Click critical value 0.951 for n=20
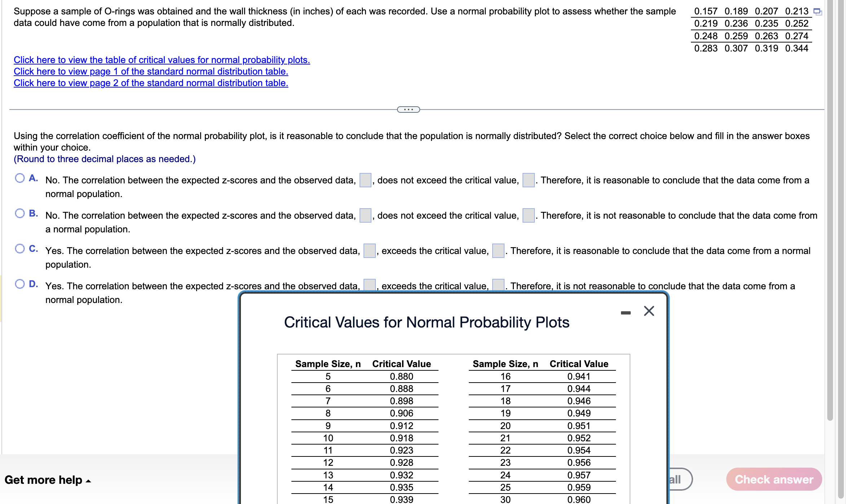 [579, 426]
